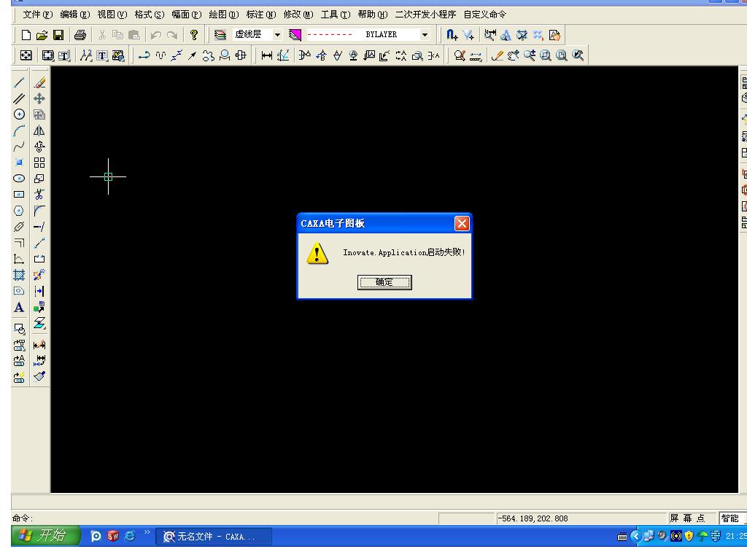747x560 pixels.
Task: Open the layer control stack icon
Action: click(220, 35)
